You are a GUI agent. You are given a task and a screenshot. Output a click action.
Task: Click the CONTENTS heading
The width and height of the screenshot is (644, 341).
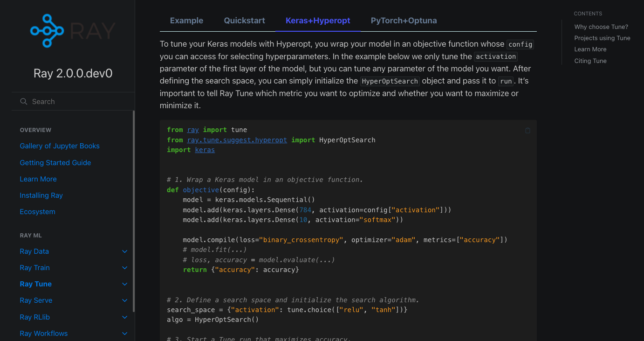[588, 14]
